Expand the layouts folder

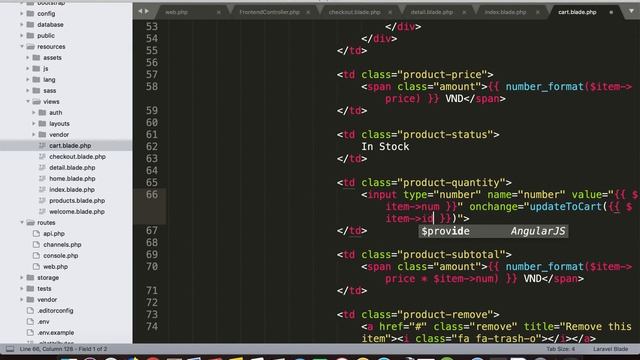pyautogui.click(x=34, y=124)
